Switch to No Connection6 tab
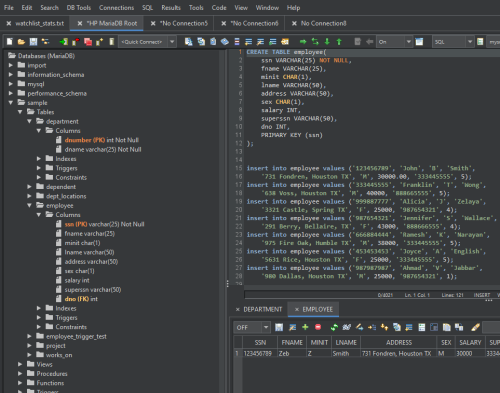The height and width of the screenshot is (393, 500). click(x=255, y=23)
